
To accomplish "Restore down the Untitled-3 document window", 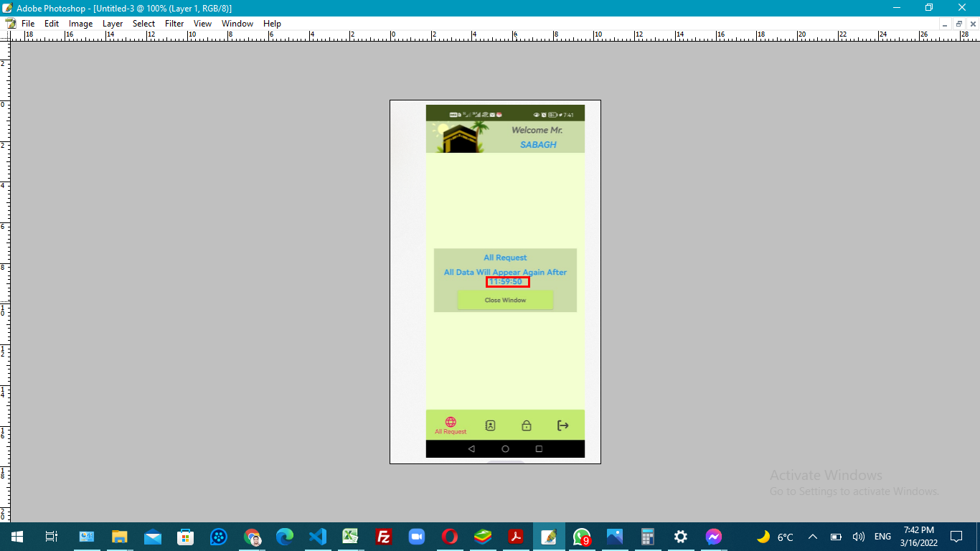I will click(959, 24).
